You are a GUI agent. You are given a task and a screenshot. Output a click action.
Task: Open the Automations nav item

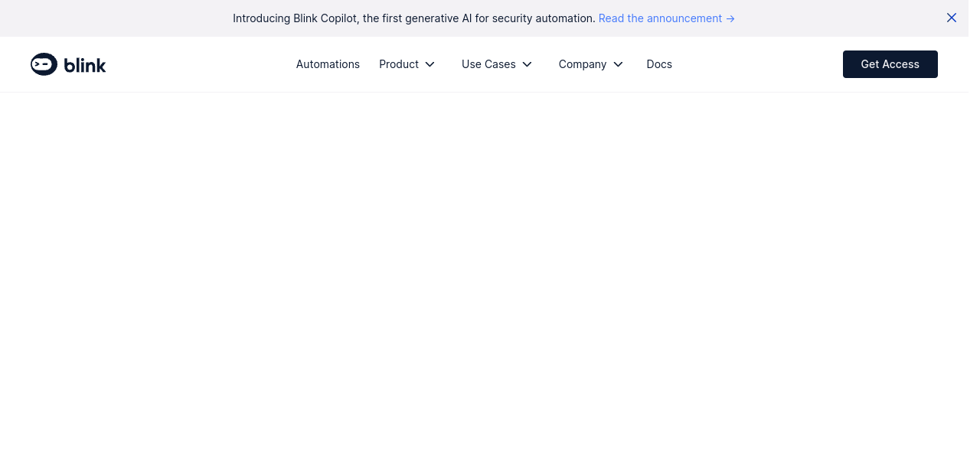(328, 64)
